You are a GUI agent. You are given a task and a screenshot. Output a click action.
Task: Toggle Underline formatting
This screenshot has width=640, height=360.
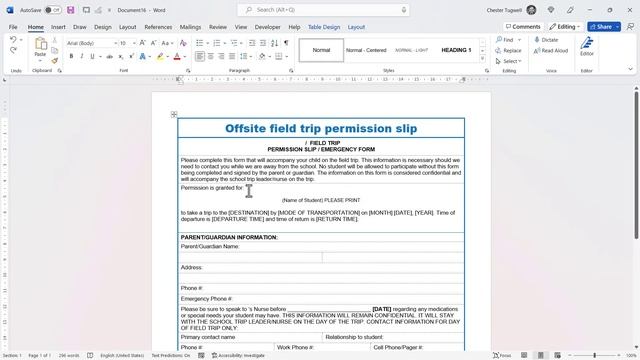92,56
